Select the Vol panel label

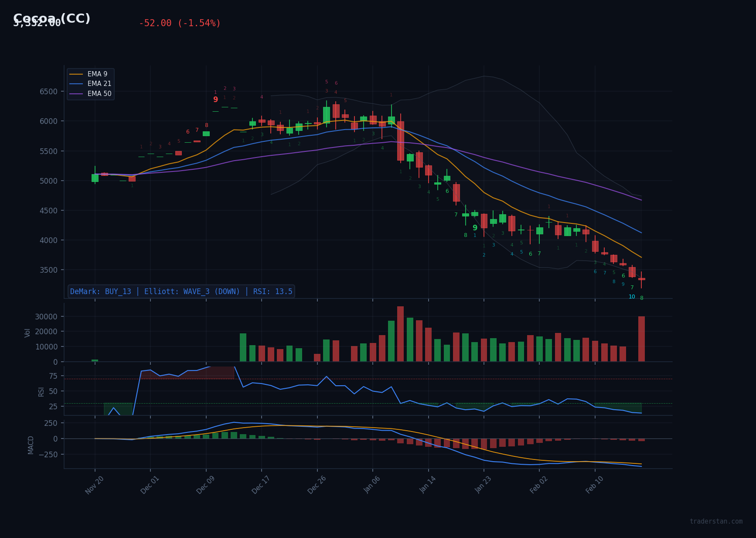[27, 334]
